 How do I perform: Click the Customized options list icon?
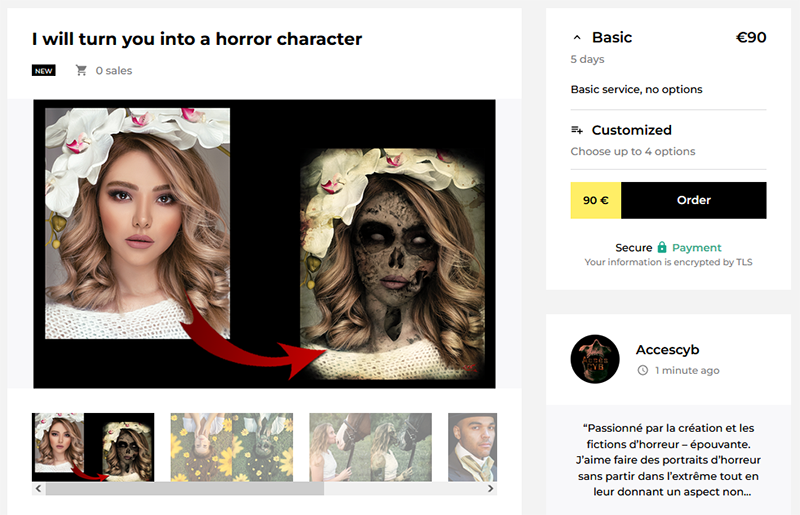click(x=577, y=130)
